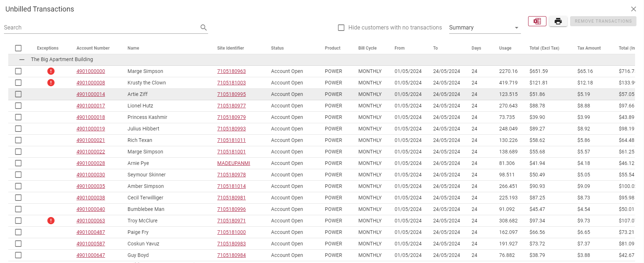The image size is (644, 263).
Task: Click the print icon button
Action: pyautogui.click(x=558, y=21)
